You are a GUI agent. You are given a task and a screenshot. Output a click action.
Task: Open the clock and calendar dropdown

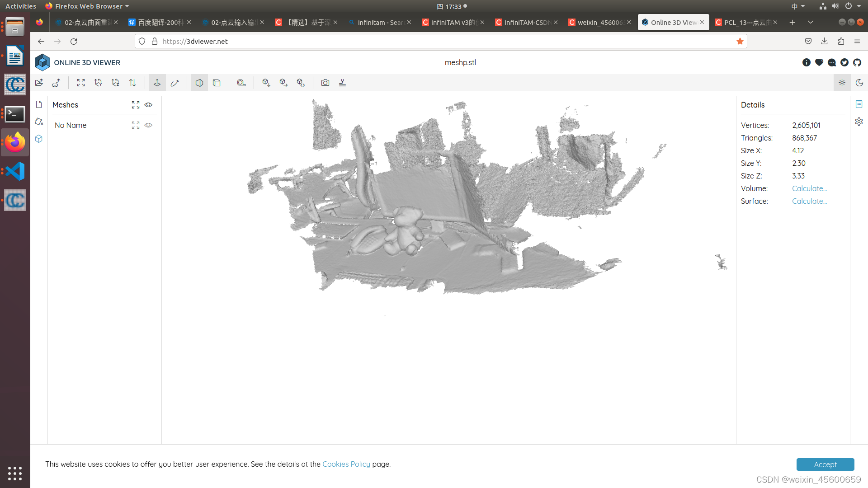pos(453,6)
